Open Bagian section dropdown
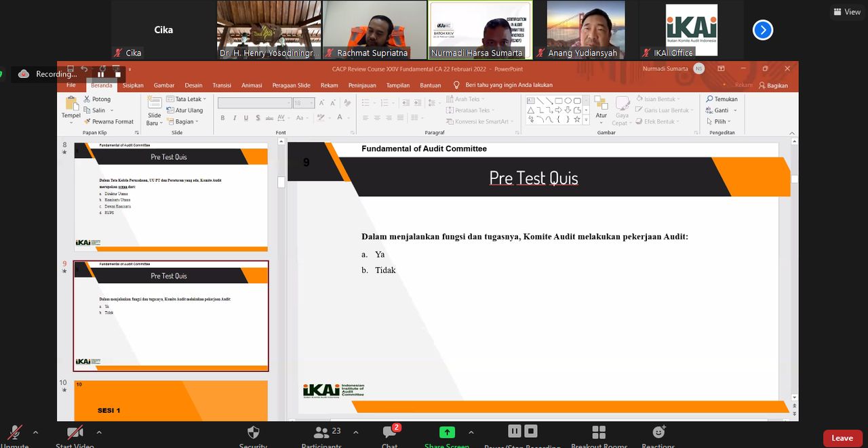 tap(183, 121)
